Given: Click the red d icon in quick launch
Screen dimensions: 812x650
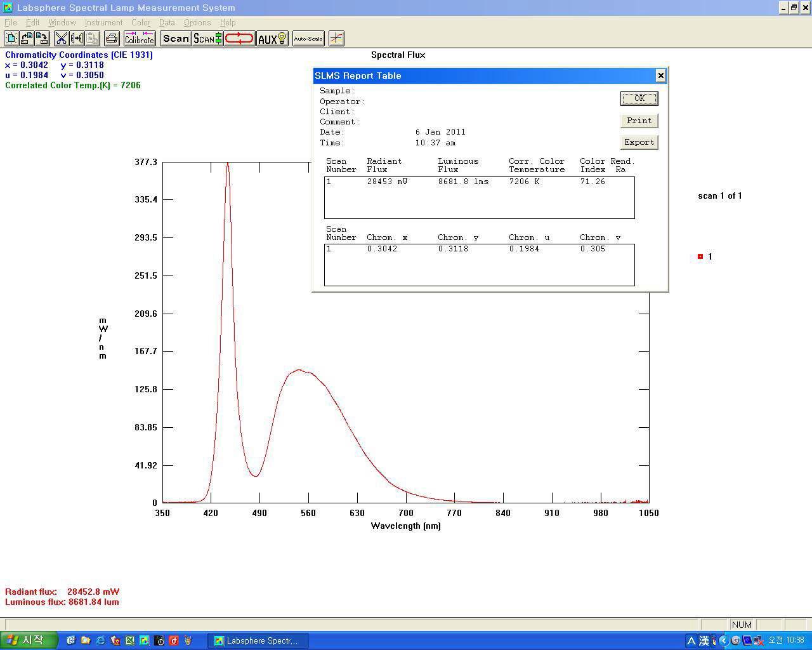Looking at the screenshot, I should (173, 640).
